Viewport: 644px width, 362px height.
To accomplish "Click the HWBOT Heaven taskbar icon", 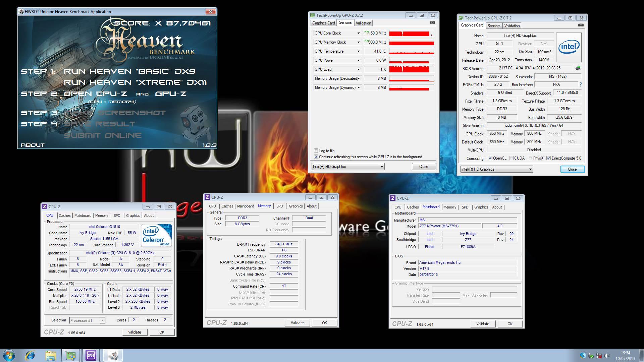I will (x=113, y=355).
